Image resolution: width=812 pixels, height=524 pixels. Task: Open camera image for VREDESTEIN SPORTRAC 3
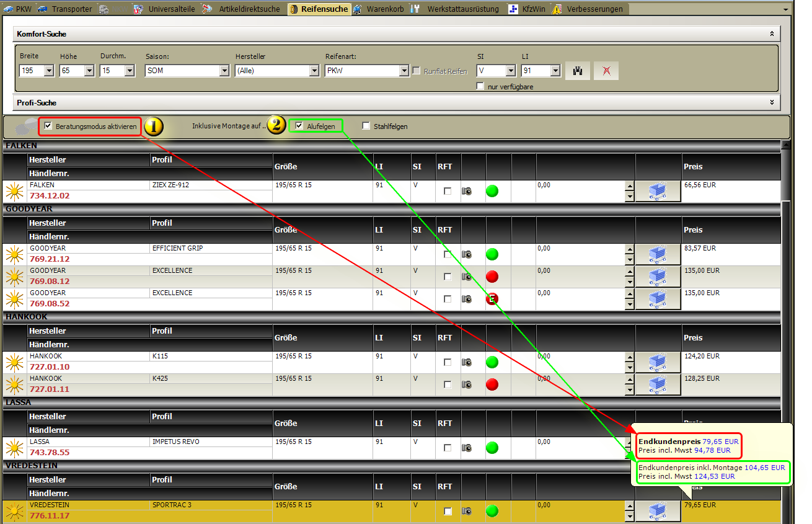(x=467, y=512)
